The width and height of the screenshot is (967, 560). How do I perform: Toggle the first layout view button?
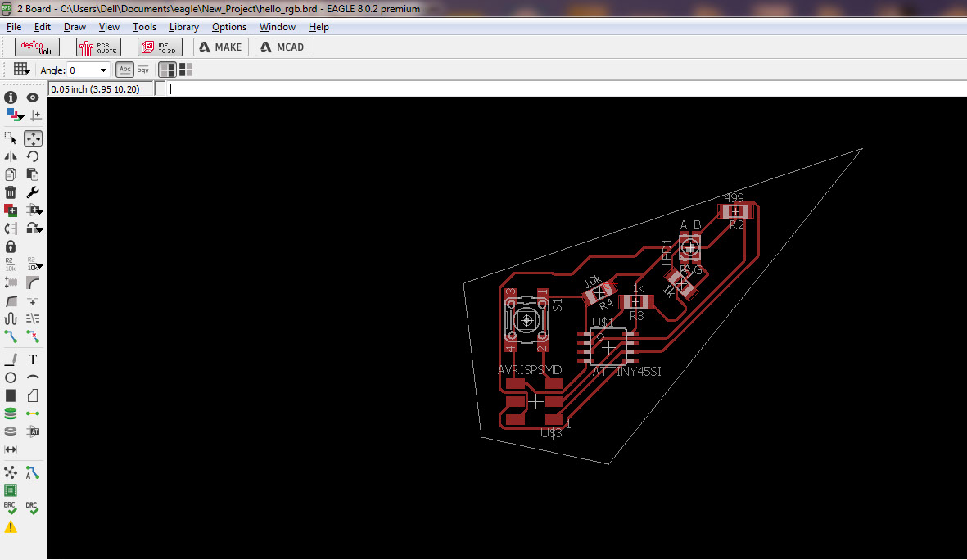click(x=167, y=70)
